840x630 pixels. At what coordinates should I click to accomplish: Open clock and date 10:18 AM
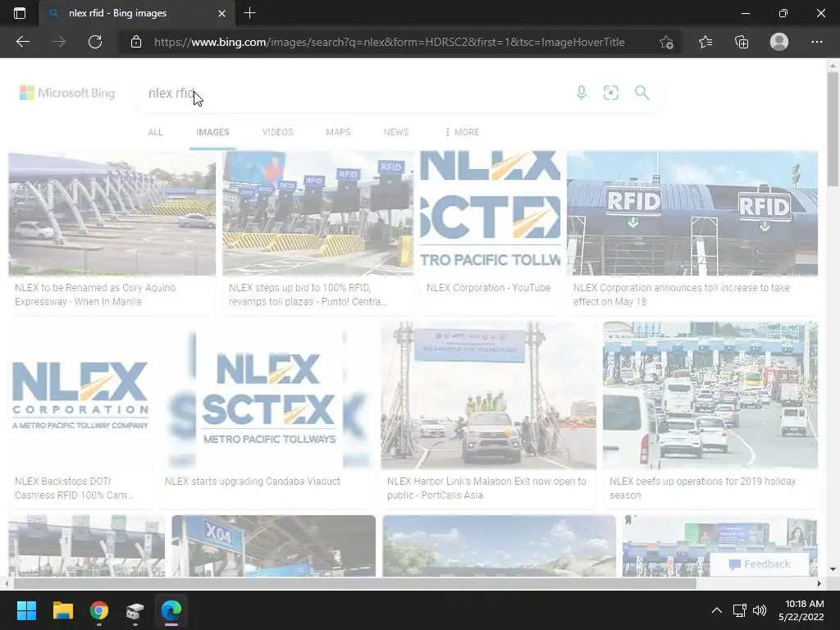point(801,610)
